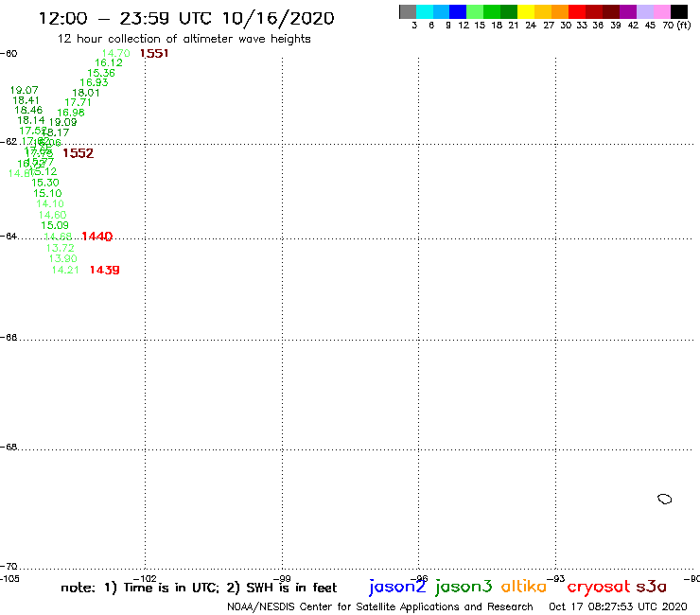
Task: Click the '15.10' wave height value
Action: click(47, 193)
